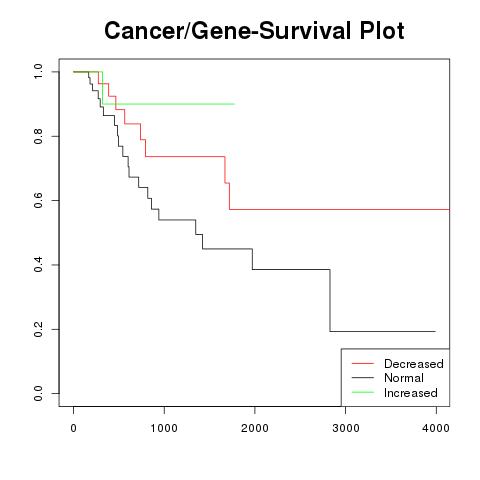Select the Increased legend label
480x480 pixels.
[x=411, y=393]
